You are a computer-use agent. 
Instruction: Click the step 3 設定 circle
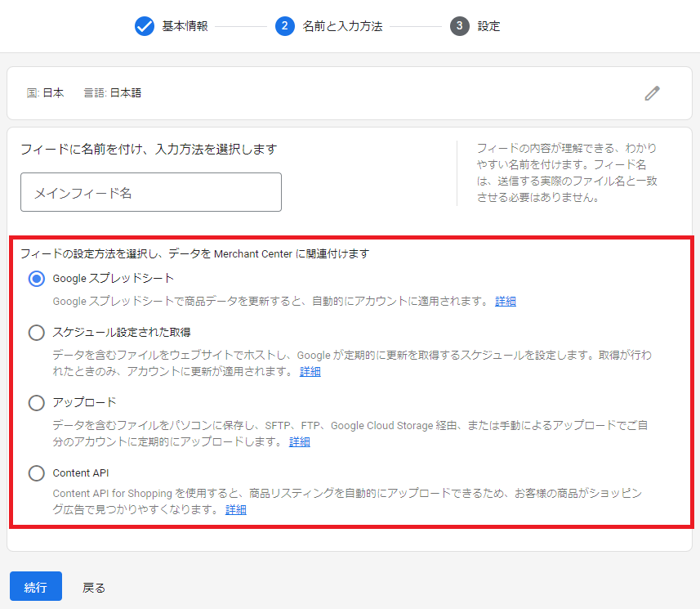[x=459, y=26]
